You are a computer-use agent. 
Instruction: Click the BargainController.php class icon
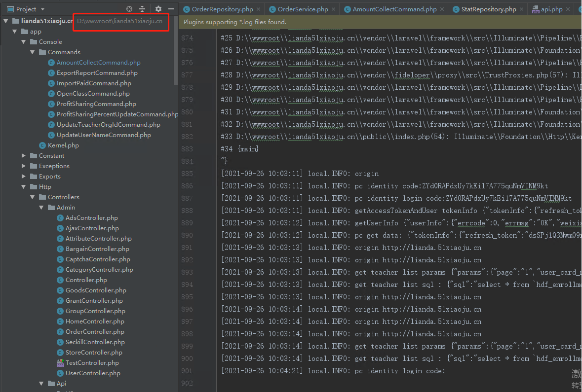point(60,249)
